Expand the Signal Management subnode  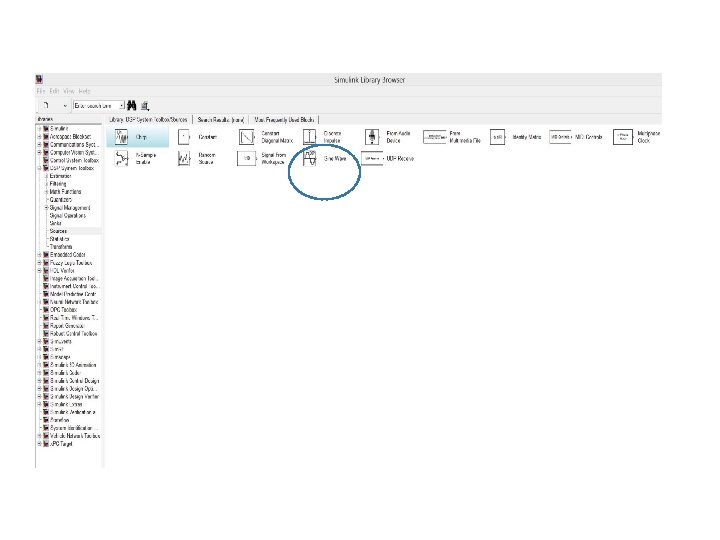46,208
